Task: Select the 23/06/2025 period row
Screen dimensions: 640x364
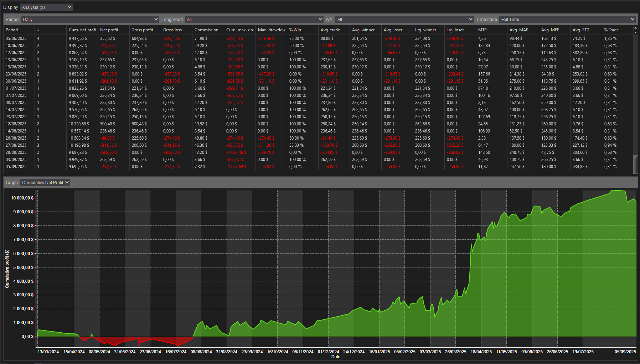Action: (318, 74)
